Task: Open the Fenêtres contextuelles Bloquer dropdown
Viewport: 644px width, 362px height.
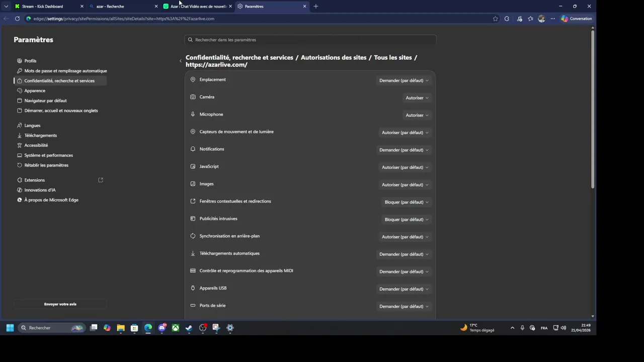Action: [x=407, y=202]
